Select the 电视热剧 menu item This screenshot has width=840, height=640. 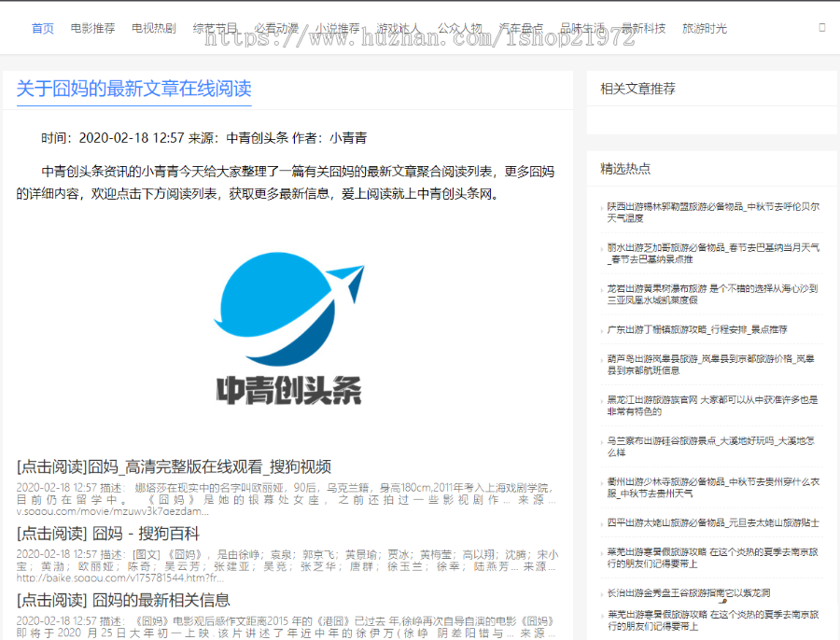(154, 28)
